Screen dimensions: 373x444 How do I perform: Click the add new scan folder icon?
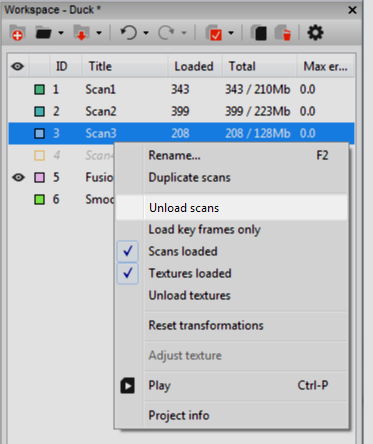17,33
